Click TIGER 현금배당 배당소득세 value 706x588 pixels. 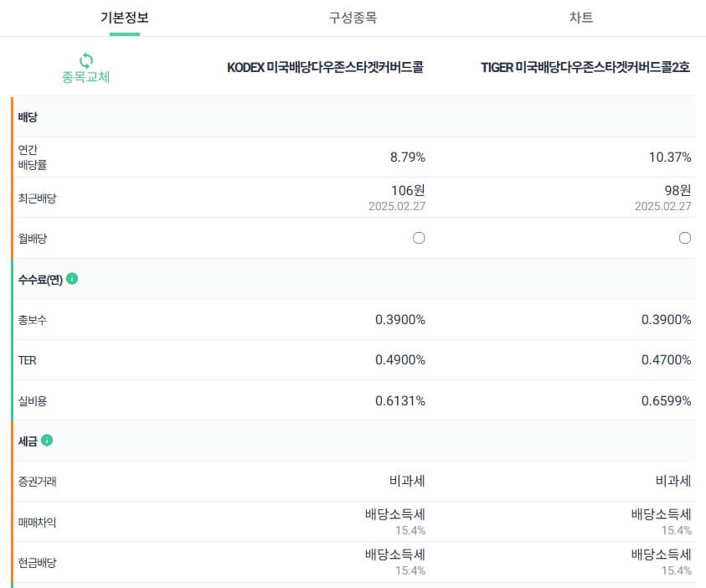pos(662,554)
